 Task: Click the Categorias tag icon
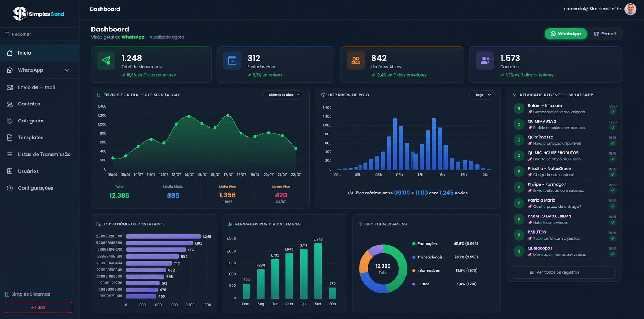[x=10, y=121]
